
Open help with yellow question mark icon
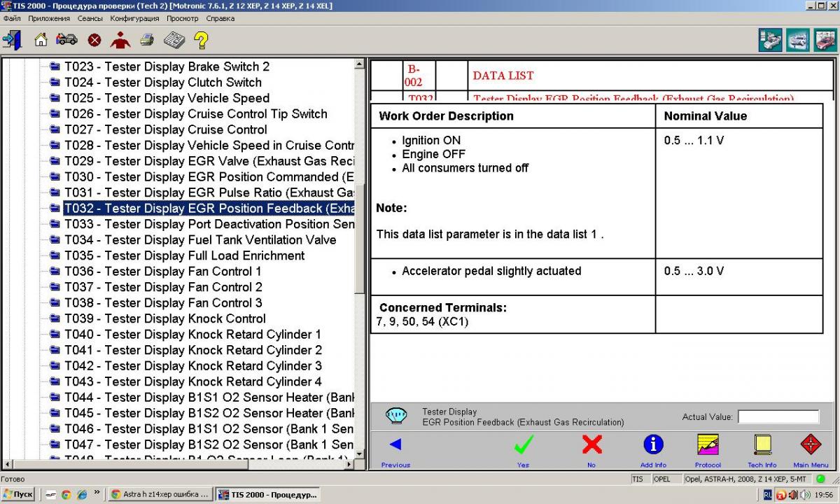tap(201, 40)
